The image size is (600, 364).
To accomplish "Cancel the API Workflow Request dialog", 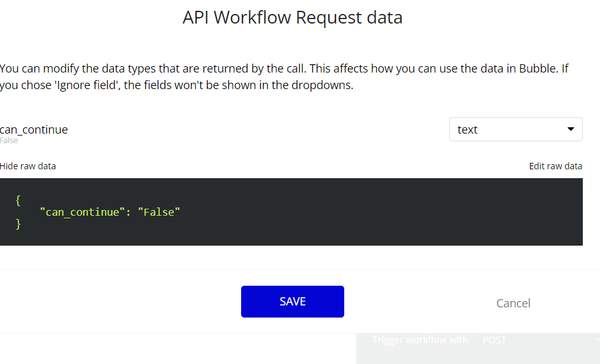I will (x=513, y=303).
